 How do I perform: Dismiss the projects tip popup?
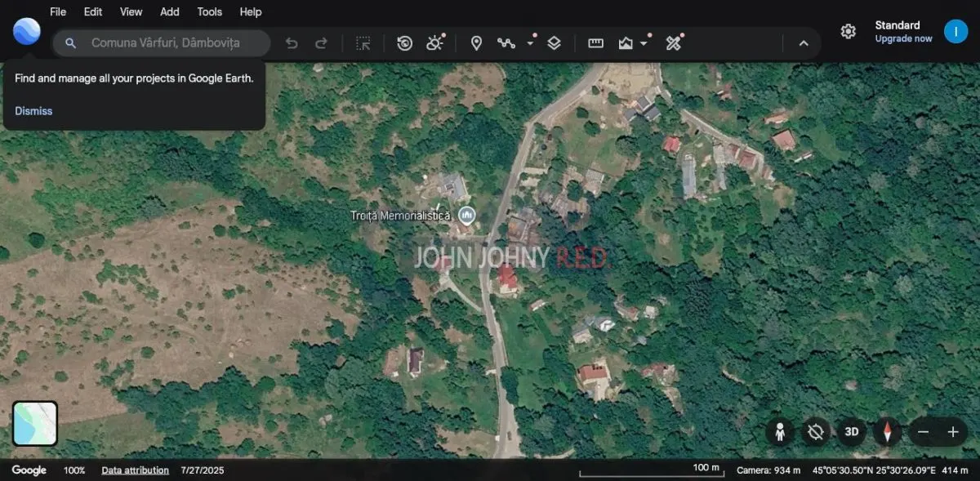(x=33, y=111)
